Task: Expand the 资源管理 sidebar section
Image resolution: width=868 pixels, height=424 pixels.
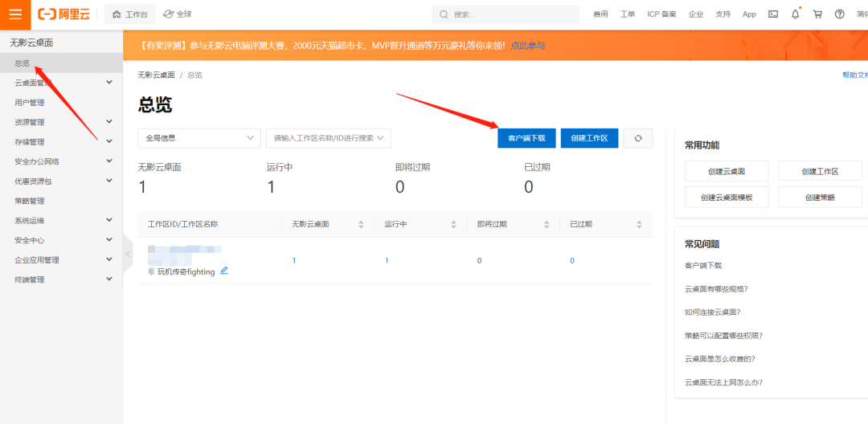Action: click(61, 122)
